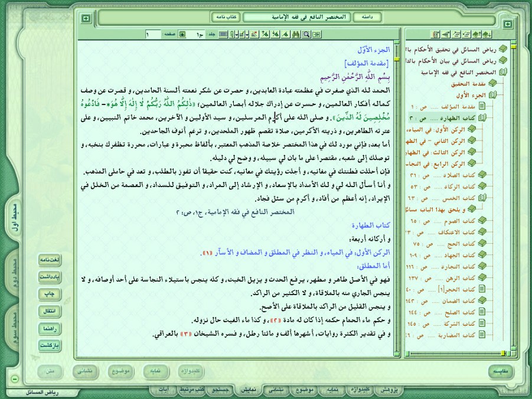
Task: Click the panel toggle icon at top-right
Action: pos(507,24)
